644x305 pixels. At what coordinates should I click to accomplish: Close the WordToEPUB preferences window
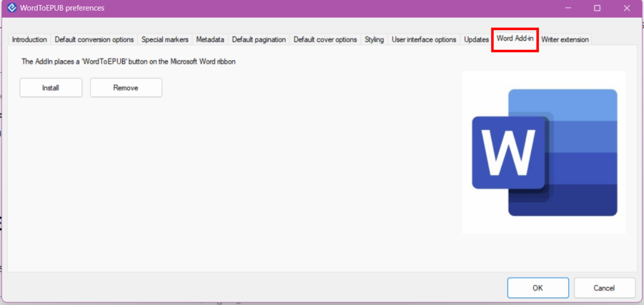tap(626, 8)
